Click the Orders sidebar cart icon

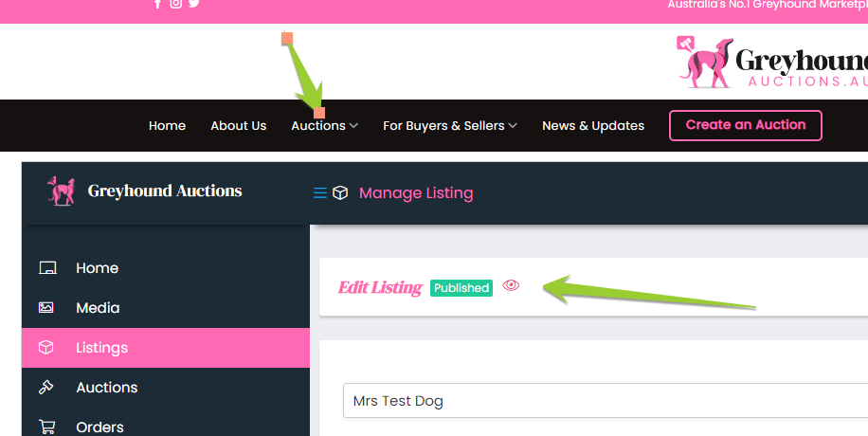(x=47, y=427)
